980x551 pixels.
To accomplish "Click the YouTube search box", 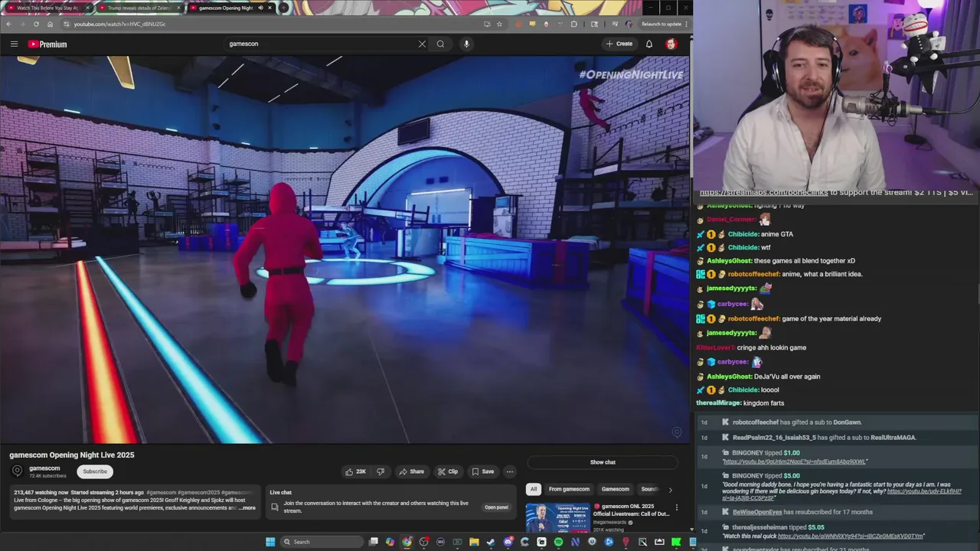I will [322, 44].
